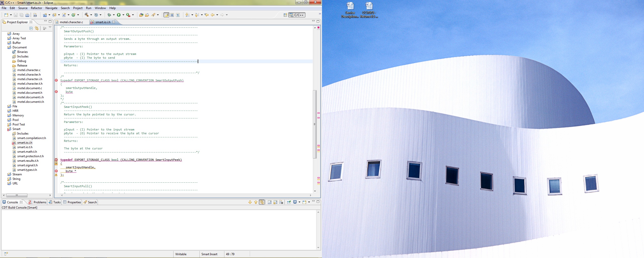The width and height of the screenshot is (644, 258).
Task: Click the New wizard toolbar icon
Action: pyautogui.click(x=6, y=15)
